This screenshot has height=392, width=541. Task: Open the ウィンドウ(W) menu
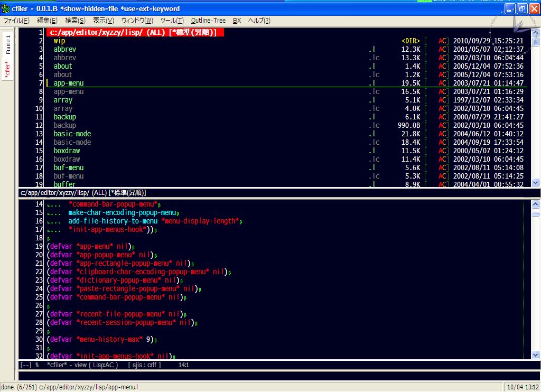tap(137, 21)
